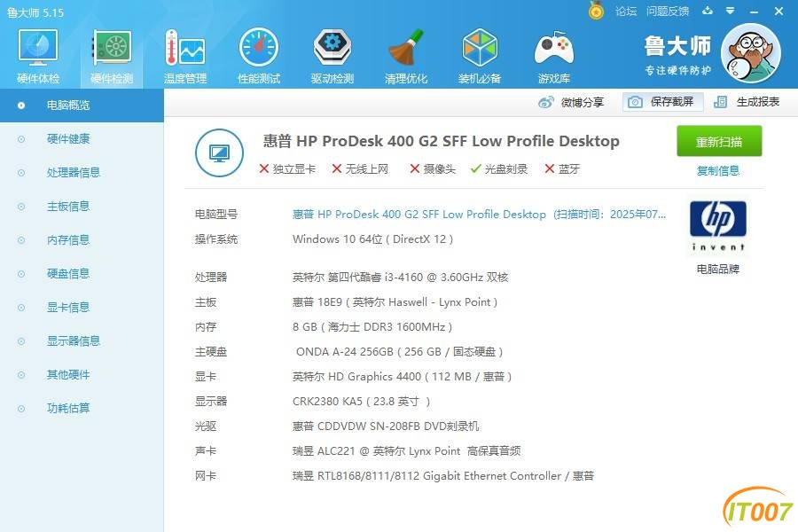The width and height of the screenshot is (798, 532).
Task: Open the title bar dropdown menu arrow
Action: point(731,11)
